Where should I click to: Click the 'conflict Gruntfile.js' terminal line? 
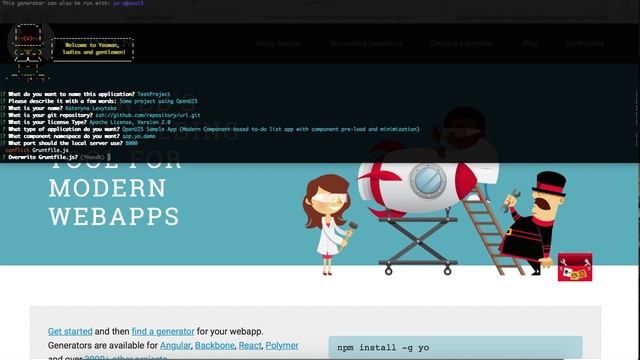(37, 150)
